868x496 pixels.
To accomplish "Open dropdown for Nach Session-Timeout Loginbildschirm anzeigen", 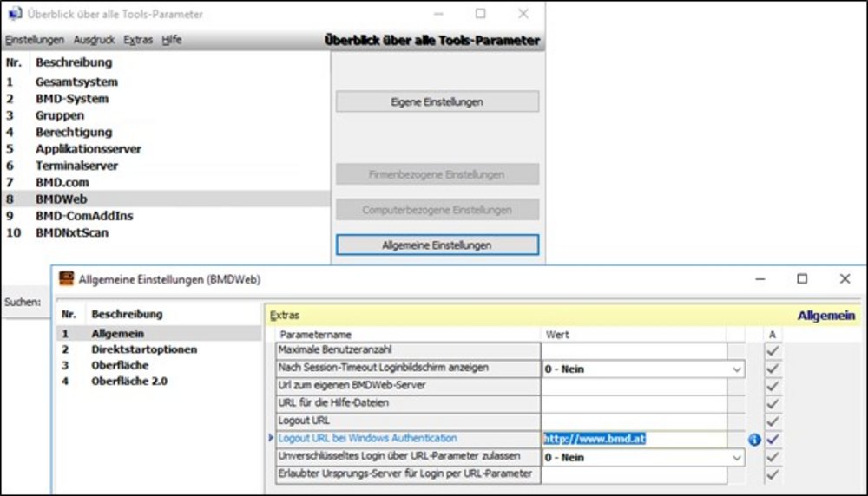I will coord(736,369).
